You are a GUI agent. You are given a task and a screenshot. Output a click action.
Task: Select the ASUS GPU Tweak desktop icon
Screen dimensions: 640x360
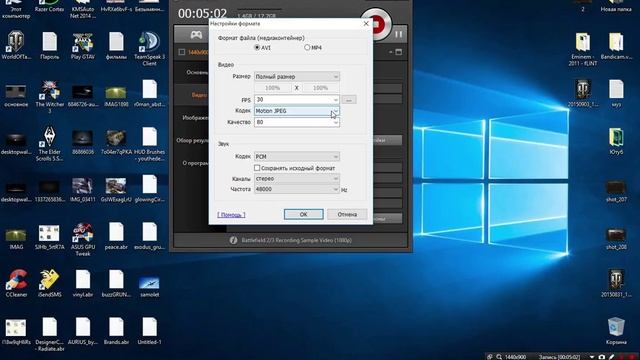click(83, 239)
